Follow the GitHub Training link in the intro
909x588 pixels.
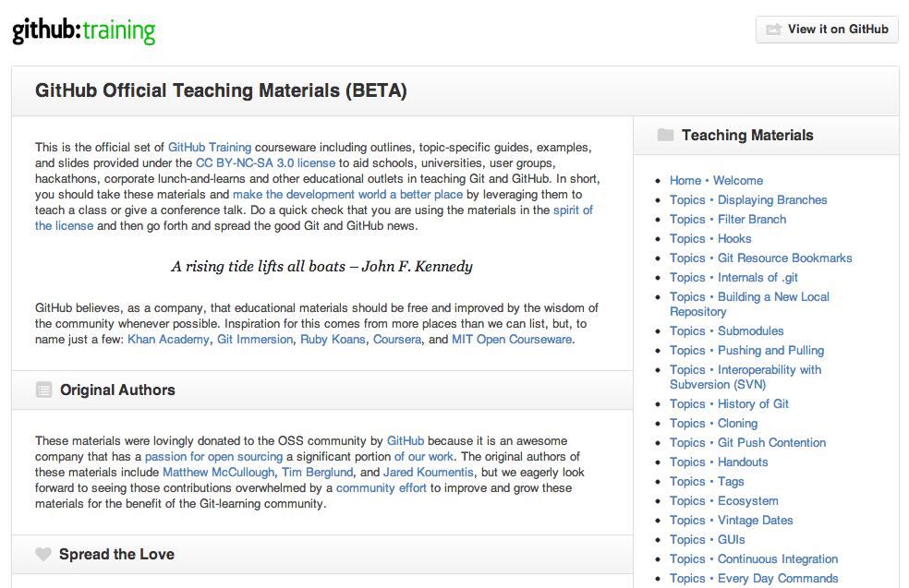(x=210, y=147)
